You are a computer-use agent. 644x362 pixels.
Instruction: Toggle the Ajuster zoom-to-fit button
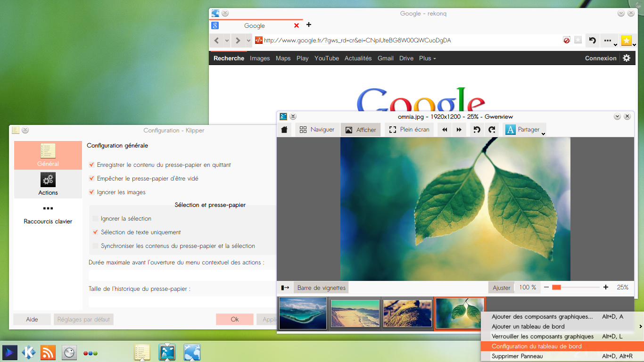(502, 288)
